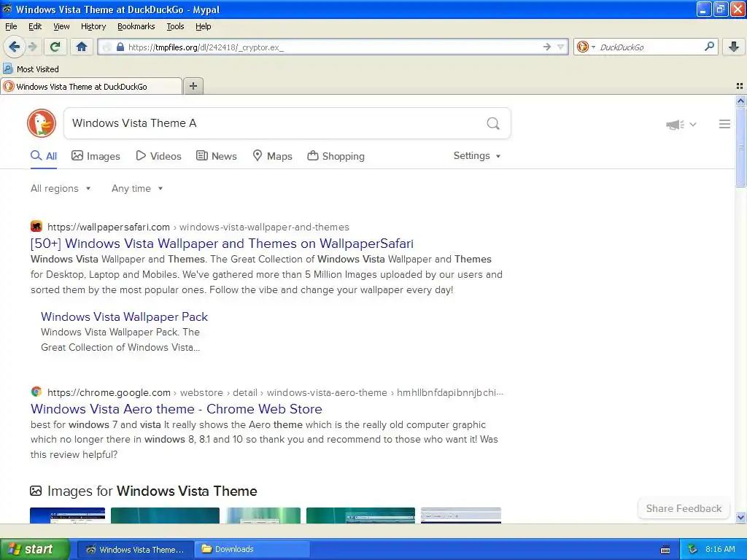The width and height of the screenshot is (747, 560).
Task: Click the second image result thumbnail
Action: 166,516
